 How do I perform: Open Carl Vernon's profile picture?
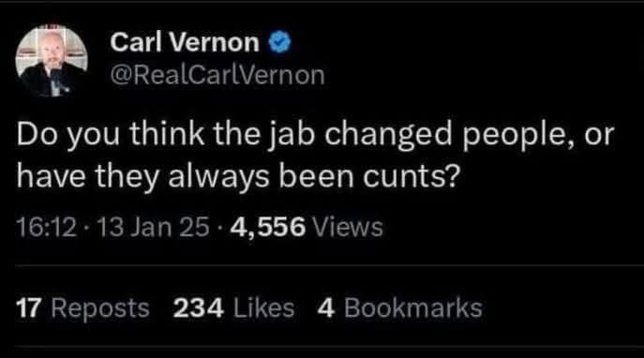coord(52,61)
